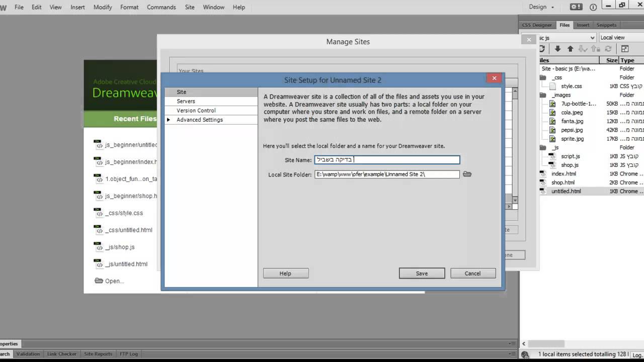
Task: Click the Save button
Action: pyautogui.click(x=422, y=274)
